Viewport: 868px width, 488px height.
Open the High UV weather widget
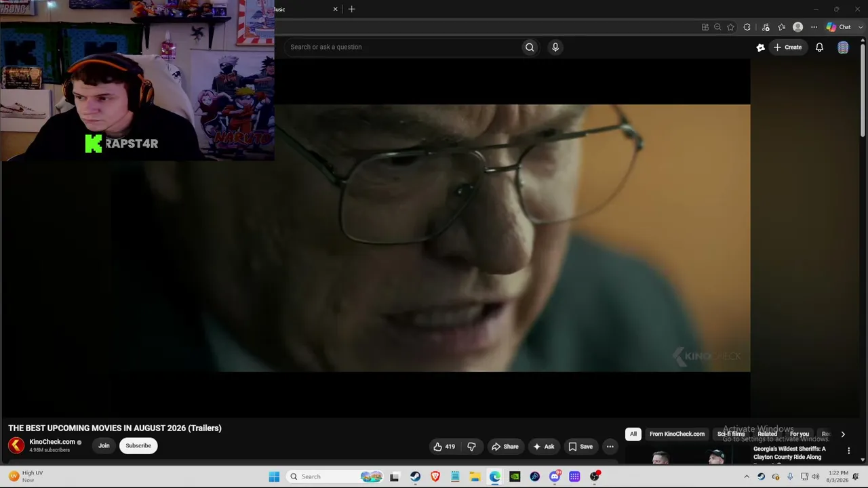26,476
